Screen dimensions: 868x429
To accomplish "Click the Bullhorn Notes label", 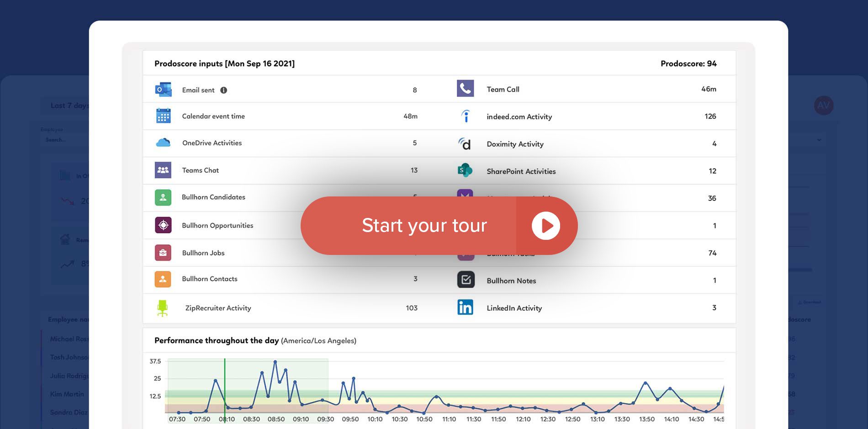I will pos(511,281).
